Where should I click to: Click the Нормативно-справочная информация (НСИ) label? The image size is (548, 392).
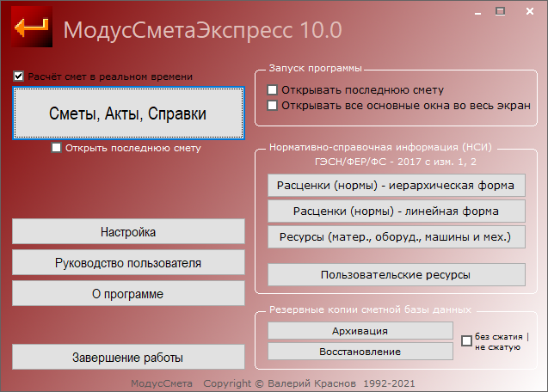pos(380,147)
